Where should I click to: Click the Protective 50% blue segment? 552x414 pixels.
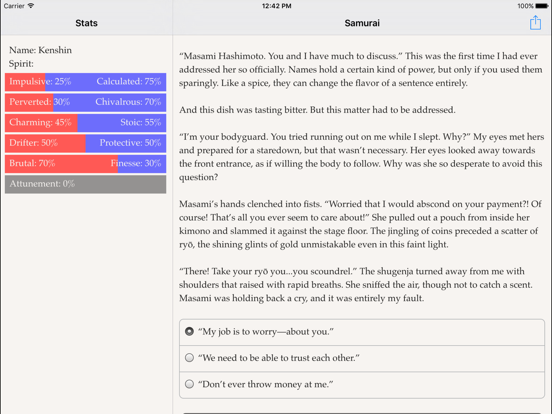click(x=126, y=143)
